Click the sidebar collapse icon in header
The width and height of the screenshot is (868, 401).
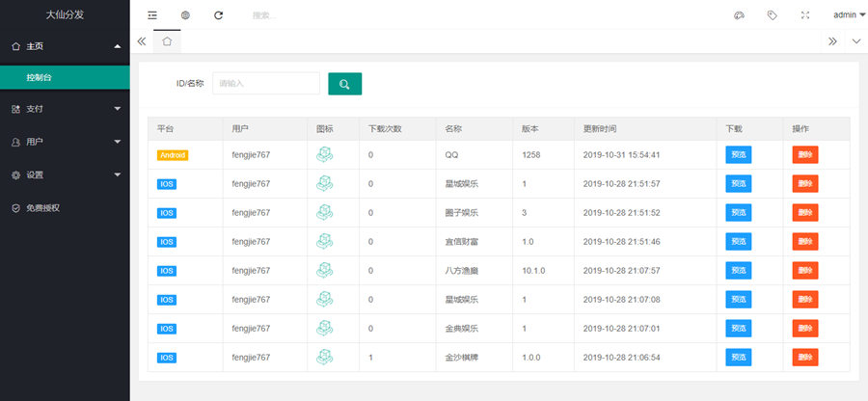pyautogui.click(x=152, y=15)
